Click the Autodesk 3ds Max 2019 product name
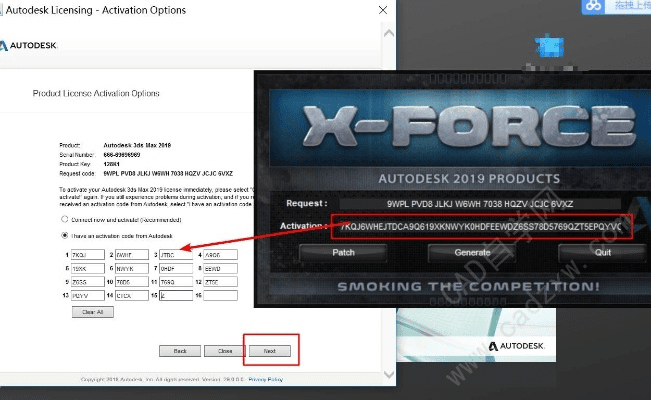 coord(137,145)
